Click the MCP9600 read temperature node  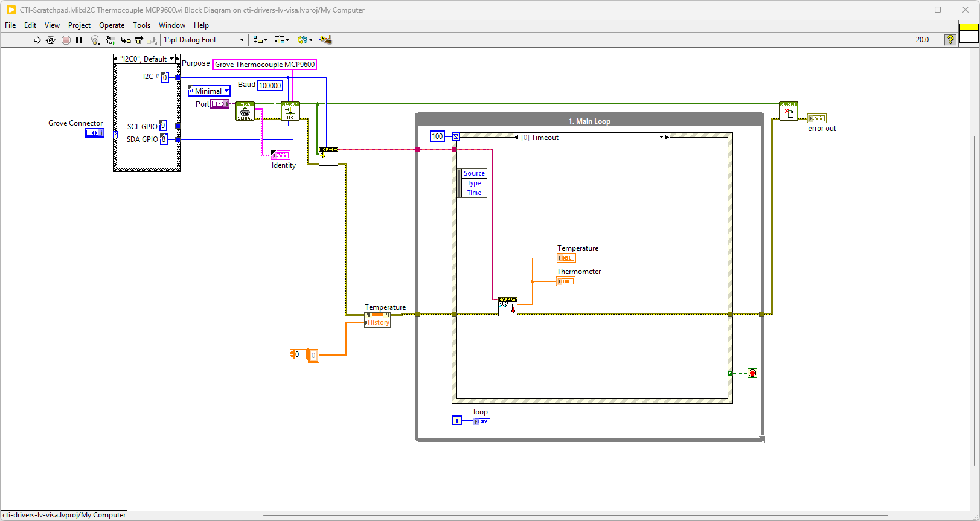[x=508, y=307]
